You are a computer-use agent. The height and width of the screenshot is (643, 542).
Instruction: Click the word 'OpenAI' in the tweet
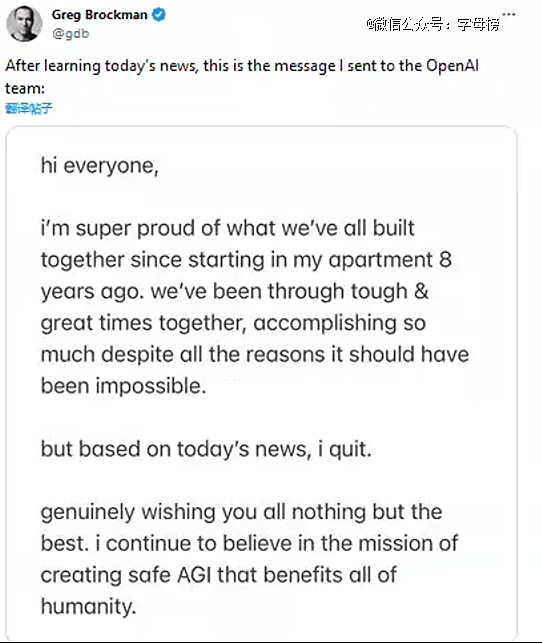click(452, 66)
